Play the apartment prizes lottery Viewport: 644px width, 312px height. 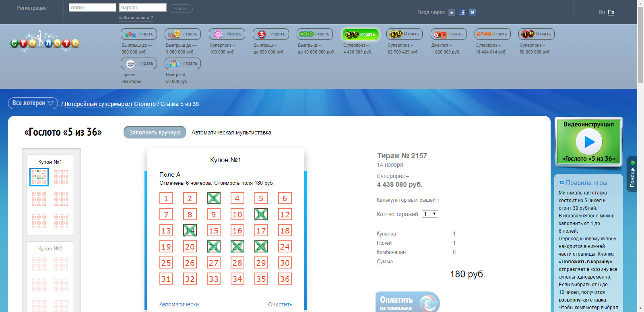coord(139,64)
